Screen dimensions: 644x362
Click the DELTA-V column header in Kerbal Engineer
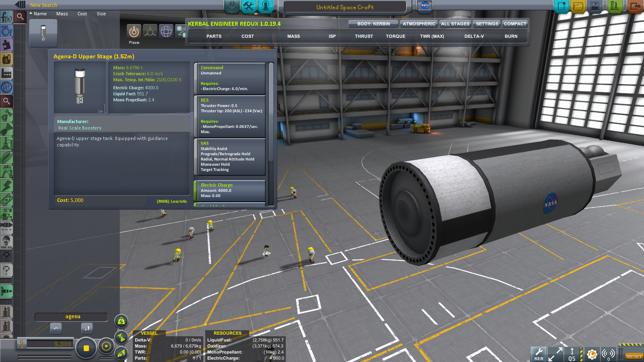point(474,36)
